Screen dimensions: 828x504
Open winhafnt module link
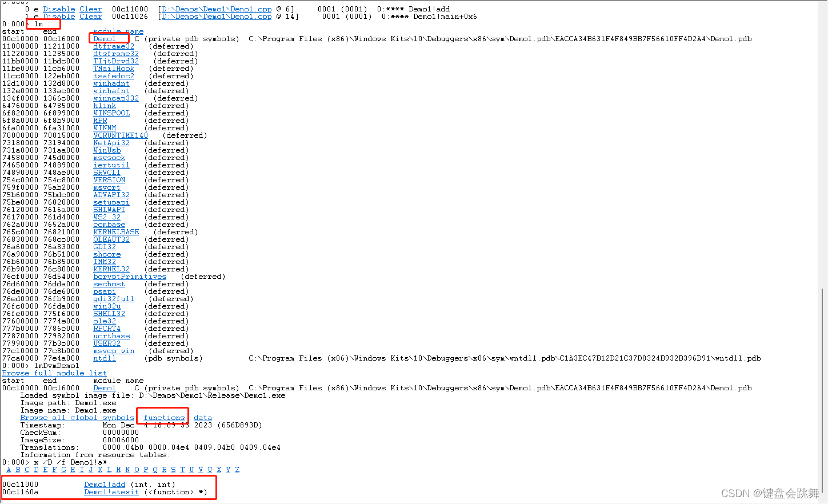point(111,91)
